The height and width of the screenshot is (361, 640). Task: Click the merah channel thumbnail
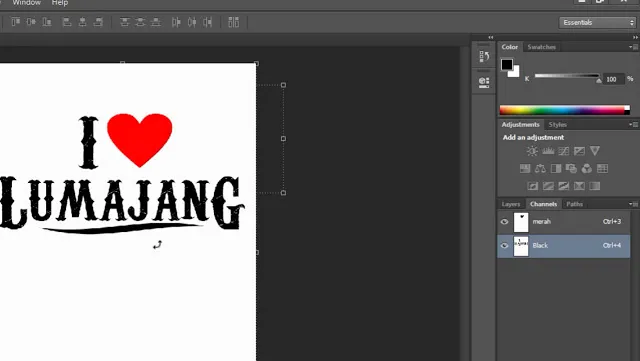click(521, 222)
